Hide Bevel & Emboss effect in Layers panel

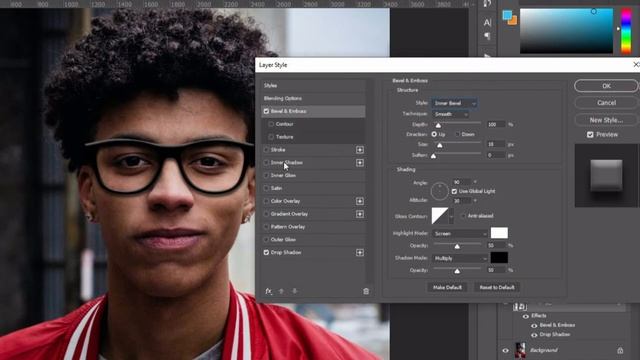[534, 325]
